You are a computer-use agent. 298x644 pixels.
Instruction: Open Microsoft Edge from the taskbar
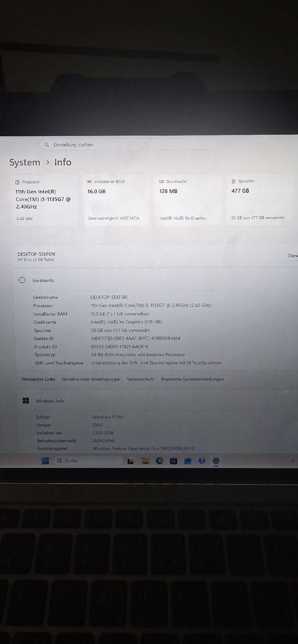pyautogui.click(x=160, y=461)
